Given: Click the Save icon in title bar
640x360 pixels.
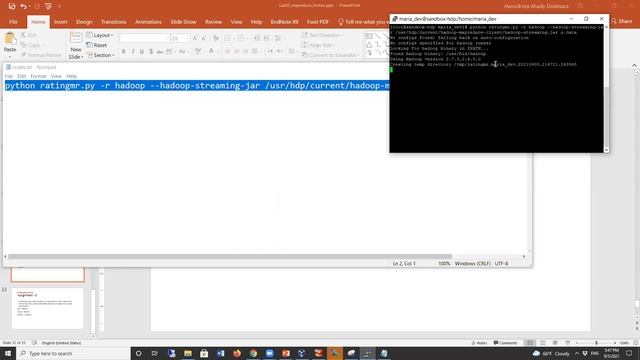Looking at the screenshot, I should (x=12, y=6).
